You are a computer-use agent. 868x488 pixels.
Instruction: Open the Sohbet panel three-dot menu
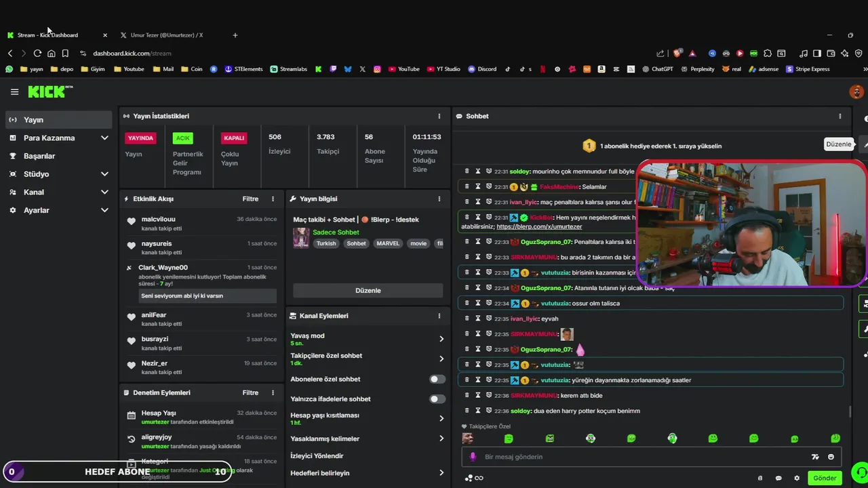click(840, 116)
